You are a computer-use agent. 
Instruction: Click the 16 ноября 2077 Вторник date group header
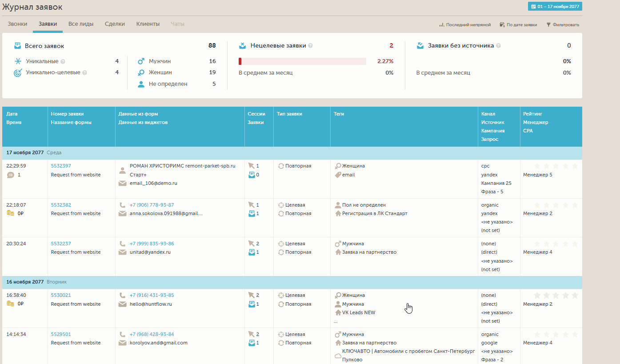292,282
